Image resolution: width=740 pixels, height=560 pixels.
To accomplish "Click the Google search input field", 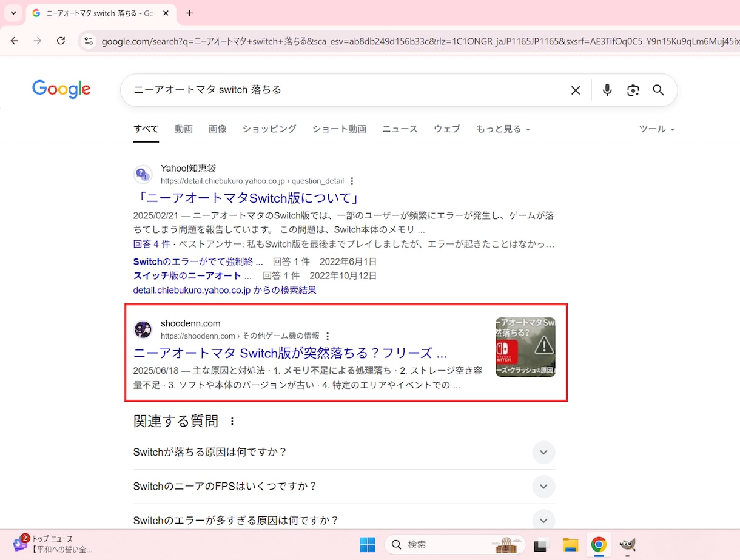I will click(x=346, y=90).
